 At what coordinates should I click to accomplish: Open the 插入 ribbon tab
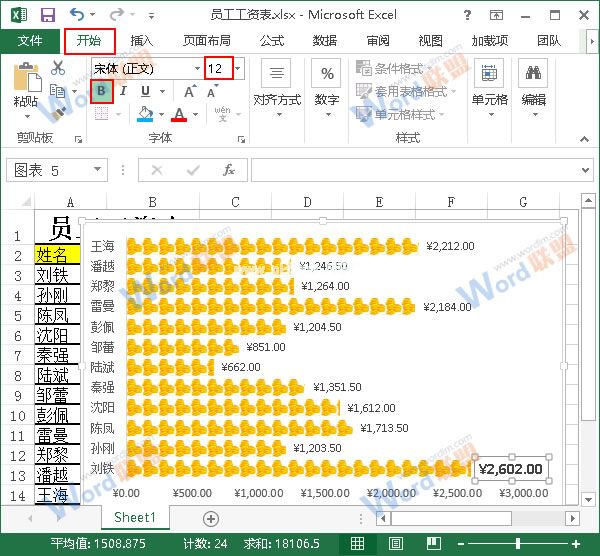[142, 41]
